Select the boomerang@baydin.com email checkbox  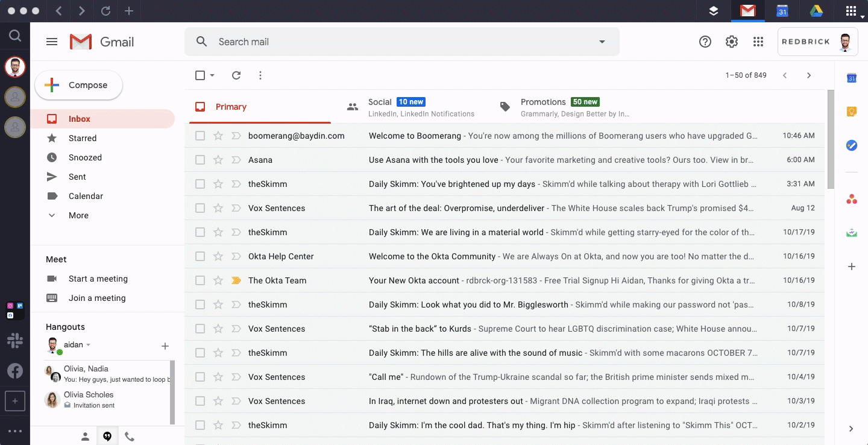200,136
